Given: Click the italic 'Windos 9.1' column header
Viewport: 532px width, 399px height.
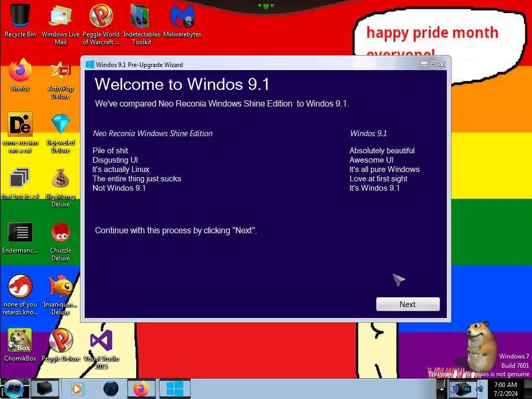Looking at the screenshot, I should (x=368, y=134).
